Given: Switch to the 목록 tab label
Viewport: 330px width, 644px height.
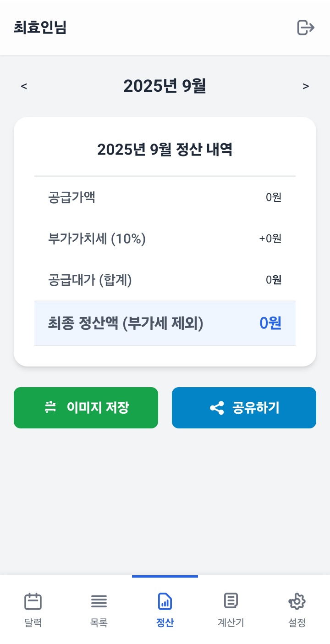Looking at the screenshot, I should tap(99, 623).
